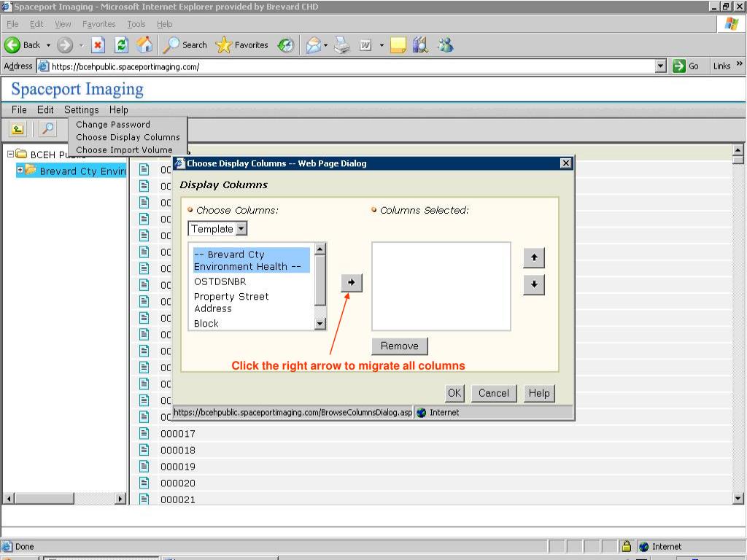Click the Go button next to address bar
The height and width of the screenshot is (560, 747).
click(x=686, y=66)
